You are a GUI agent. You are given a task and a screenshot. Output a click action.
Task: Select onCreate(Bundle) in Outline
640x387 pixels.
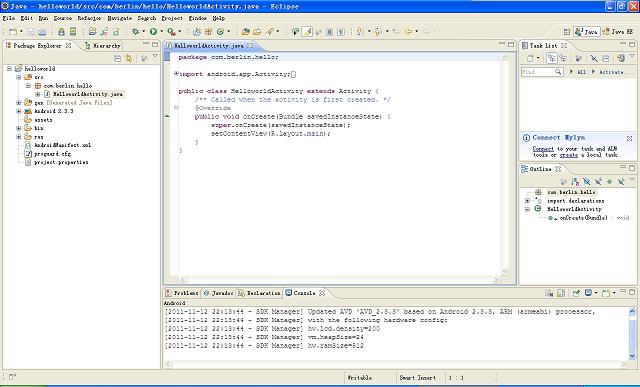(583, 218)
